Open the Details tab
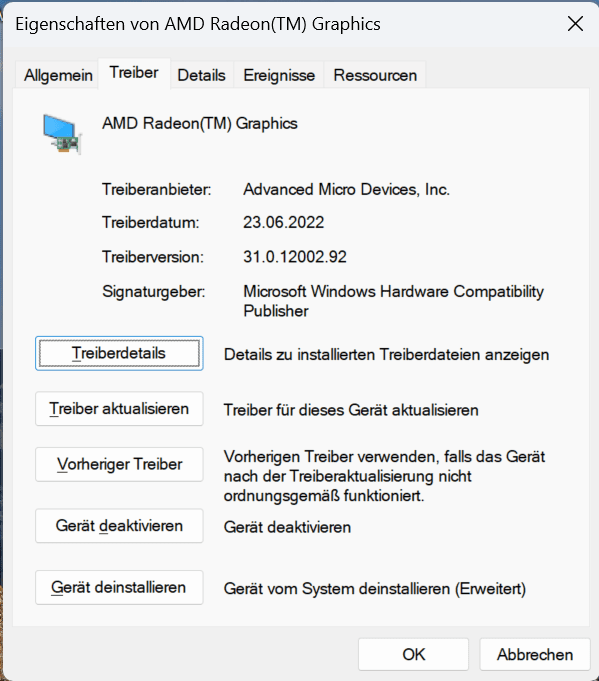The width and height of the screenshot is (599, 681). [202, 75]
